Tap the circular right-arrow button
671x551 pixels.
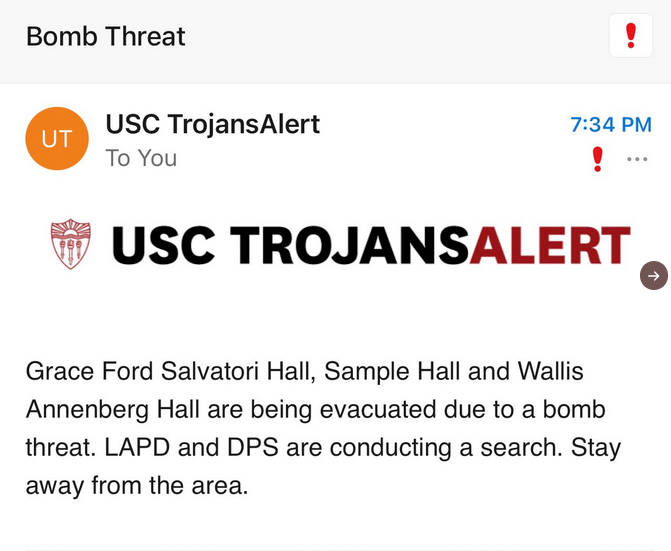tap(654, 276)
